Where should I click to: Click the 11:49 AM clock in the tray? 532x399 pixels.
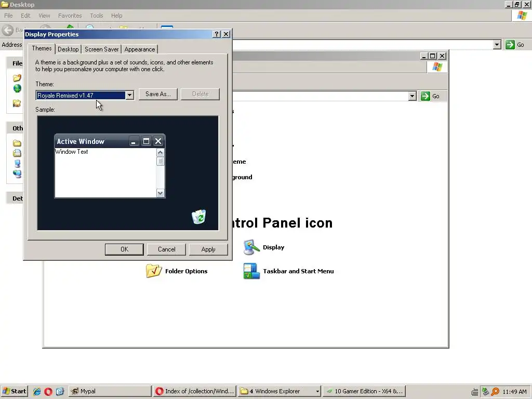(514, 392)
